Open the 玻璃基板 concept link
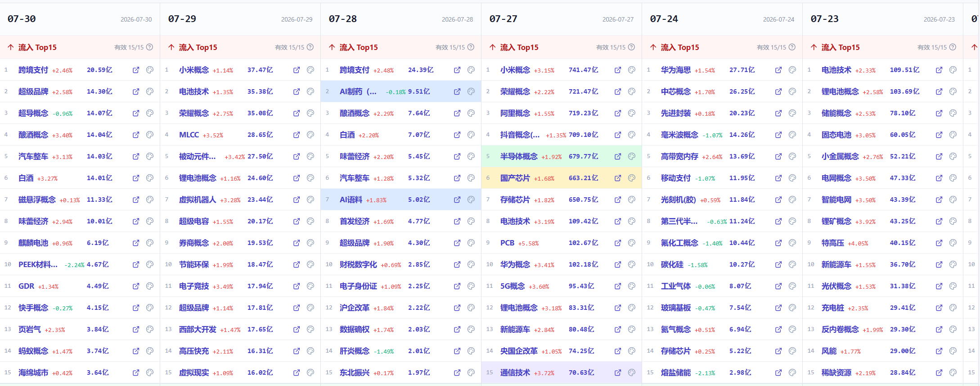 tap(676, 308)
